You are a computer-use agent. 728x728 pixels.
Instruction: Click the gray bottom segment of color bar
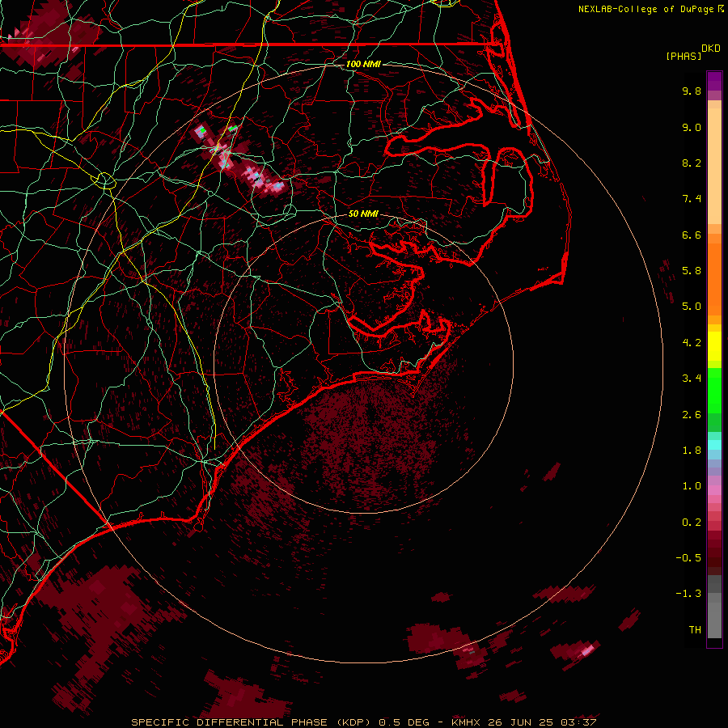click(714, 616)
